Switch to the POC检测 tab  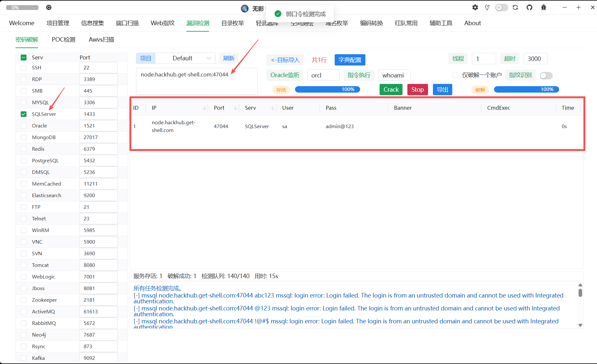point(63,39)
